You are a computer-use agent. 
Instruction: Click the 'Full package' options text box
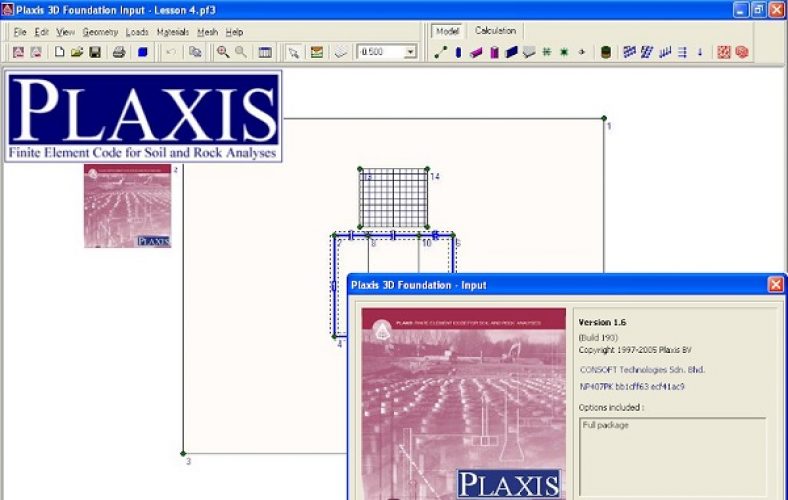(x=673, y=457)
